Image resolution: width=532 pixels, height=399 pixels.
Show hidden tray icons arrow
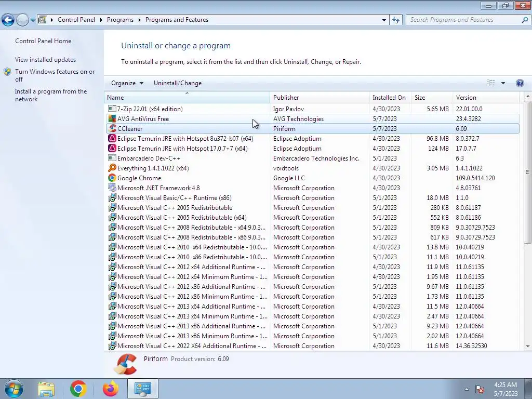467,389
